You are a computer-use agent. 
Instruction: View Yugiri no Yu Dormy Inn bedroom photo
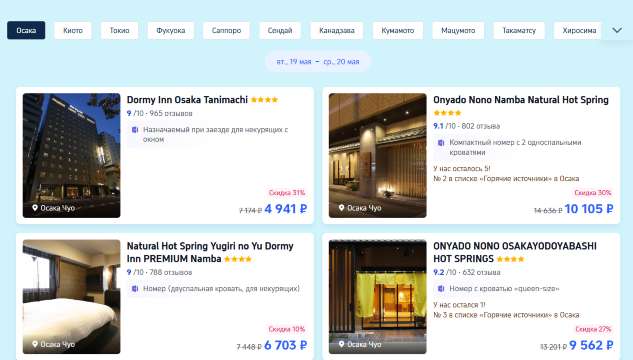(71, 297)
